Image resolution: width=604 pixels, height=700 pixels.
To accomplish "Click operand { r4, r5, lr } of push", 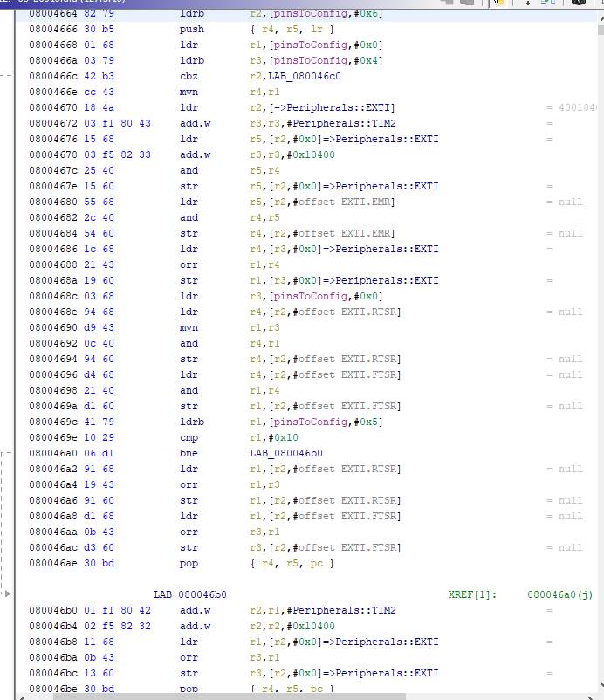I will [x=292, y=29].
